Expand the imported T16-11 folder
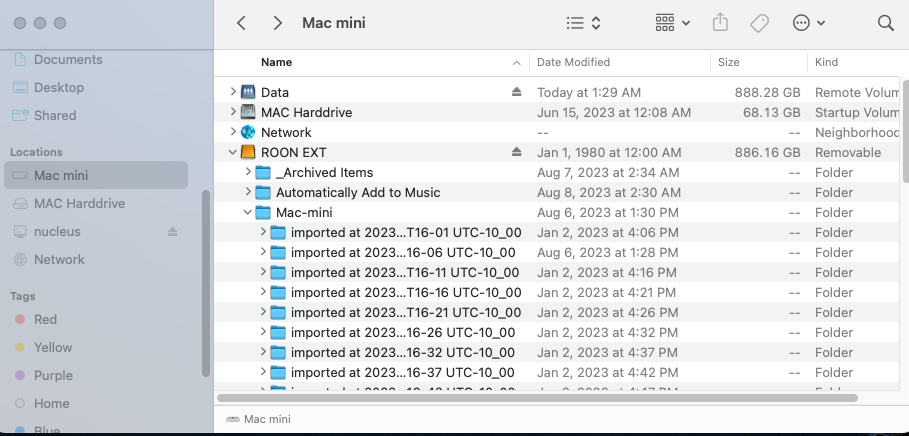Screen dimensions: 909x436 [263, 272]
